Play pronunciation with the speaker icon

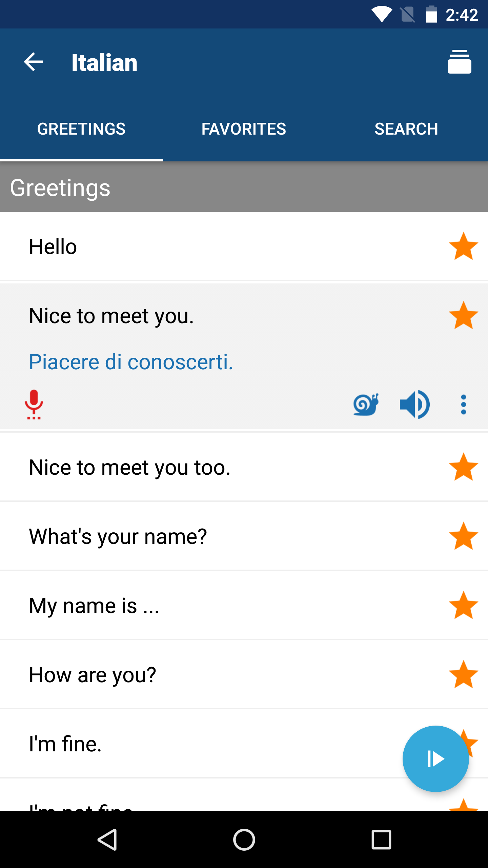414,404
